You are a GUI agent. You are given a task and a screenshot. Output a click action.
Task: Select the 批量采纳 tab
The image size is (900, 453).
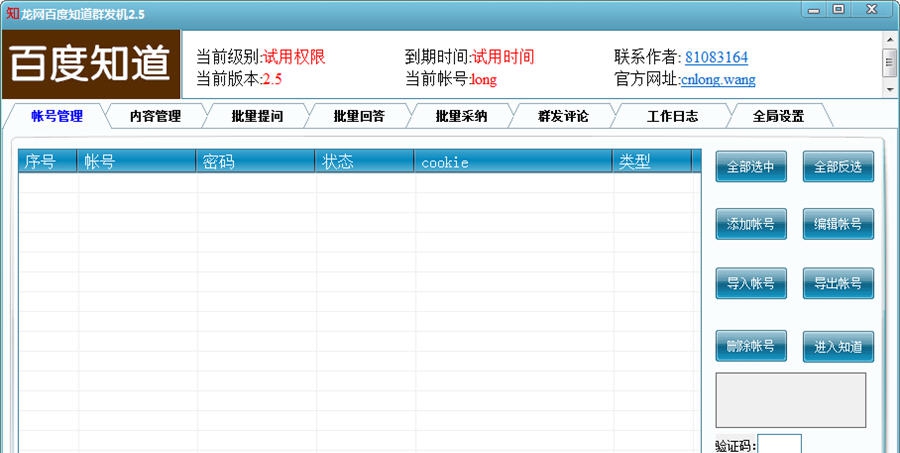click(x=461, y=116)
